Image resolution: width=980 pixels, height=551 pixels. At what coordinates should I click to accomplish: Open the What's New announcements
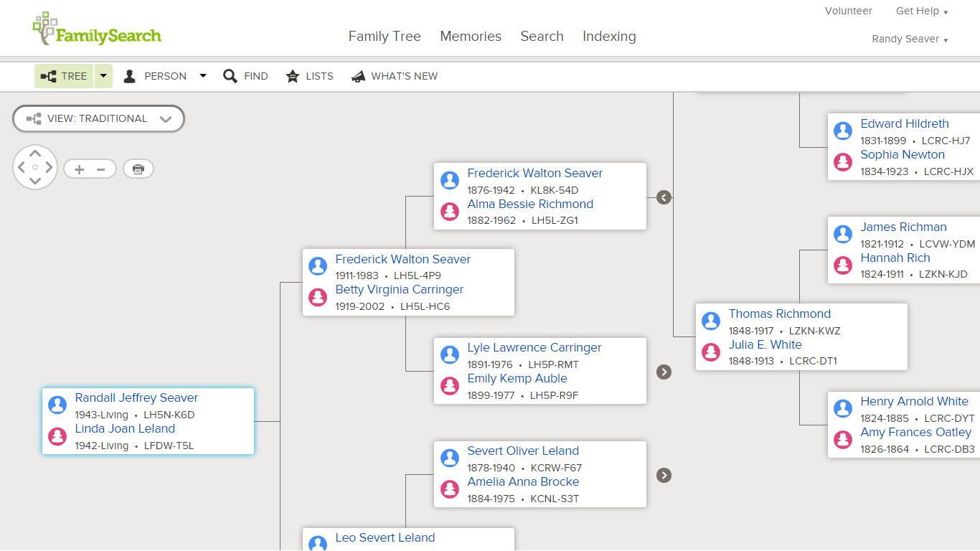[394, 76]
